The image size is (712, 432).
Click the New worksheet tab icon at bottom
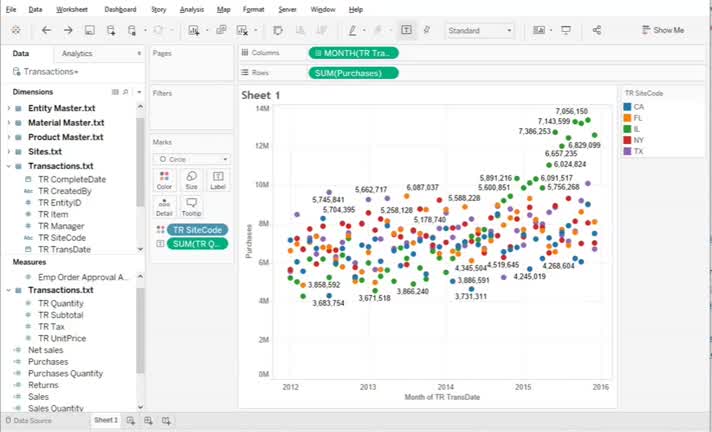131,421
